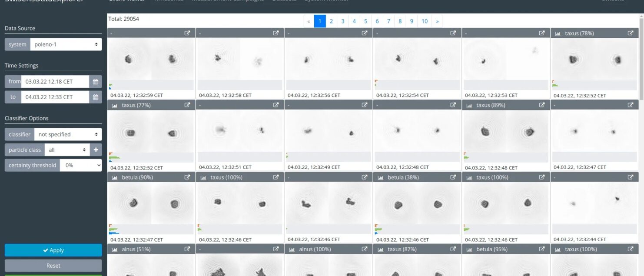The height and width of the screenshot is (276, 644).
Task: Click bar chart icon on betula (90%) card
Action: [115, 178]
